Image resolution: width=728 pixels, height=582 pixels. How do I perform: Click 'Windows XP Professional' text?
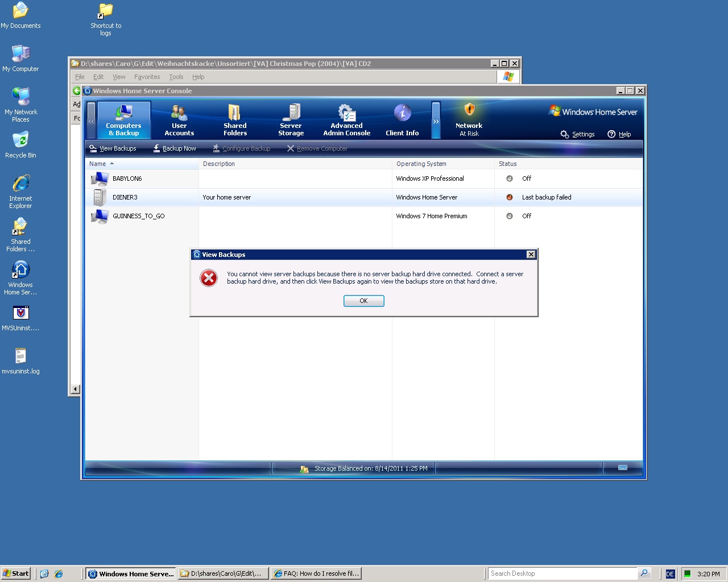tap(430, 178)
